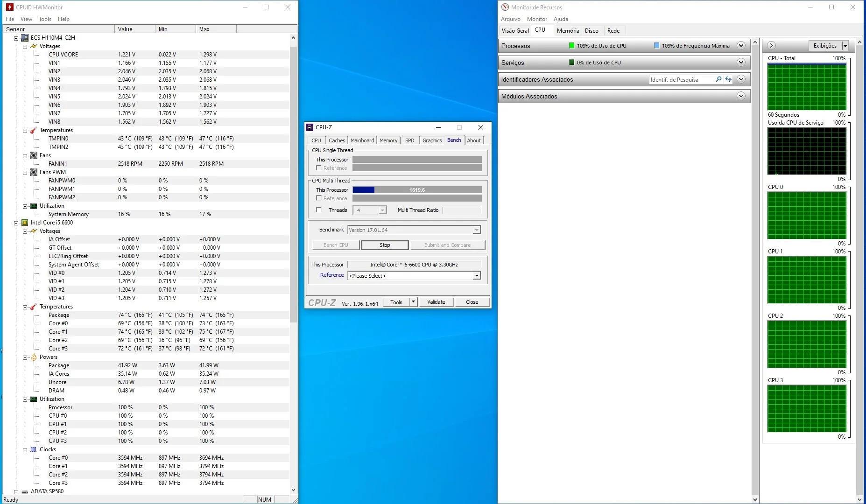Click the Exibições button
866x504 pixels.
click(825, 46)
